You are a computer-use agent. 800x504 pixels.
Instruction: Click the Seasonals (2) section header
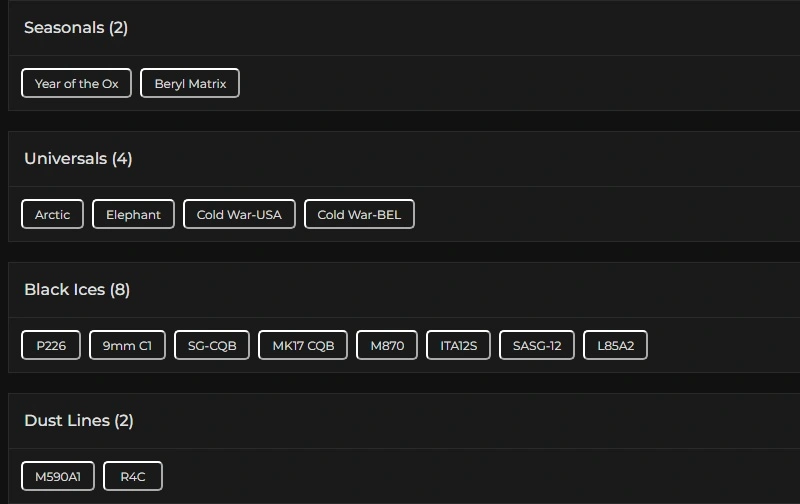(76, 28)
